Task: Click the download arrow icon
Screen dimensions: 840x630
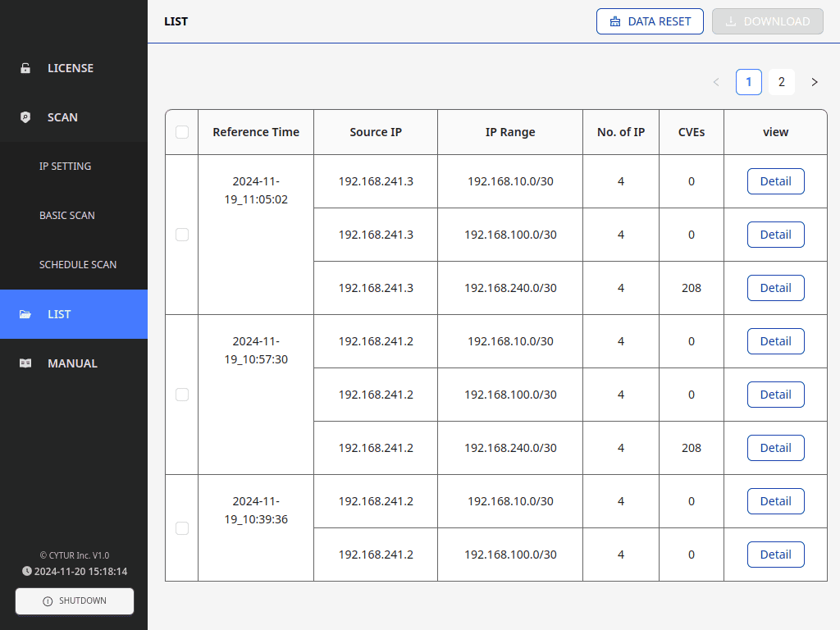Action: tap(731, 21)
